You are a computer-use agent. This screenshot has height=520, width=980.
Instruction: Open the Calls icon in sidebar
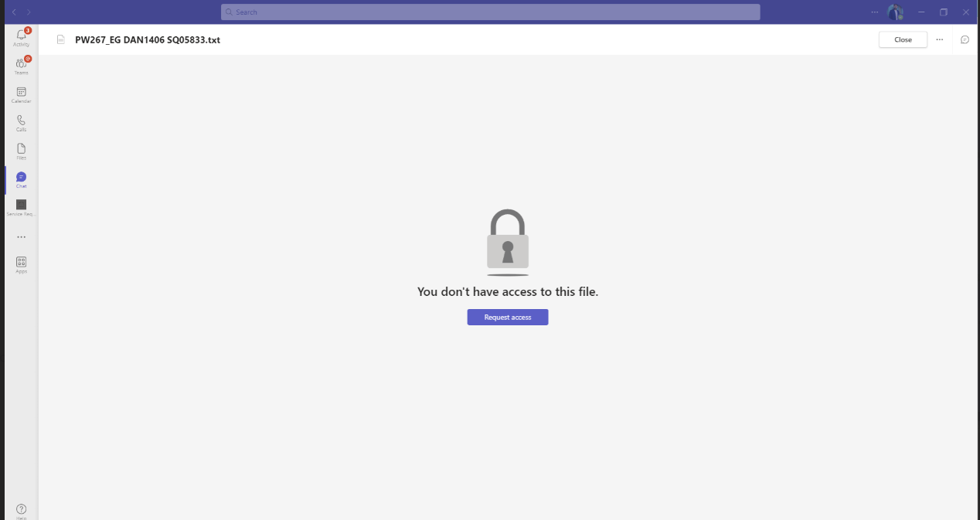(21, 123)
